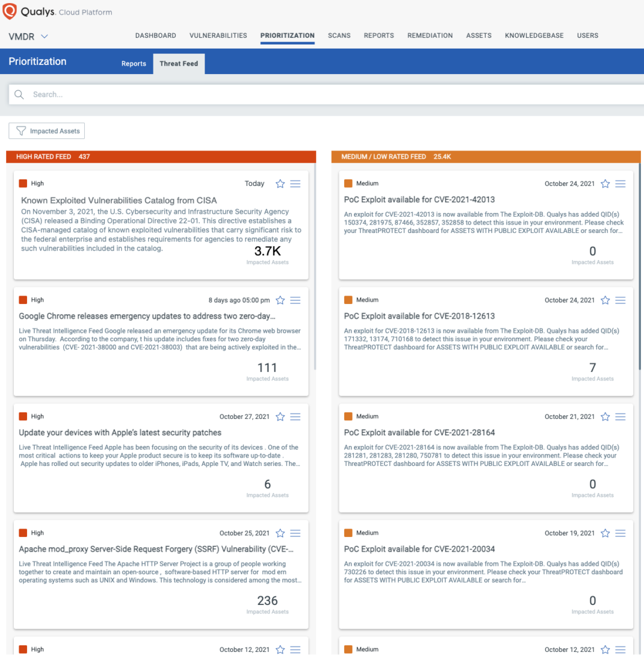644x655 pixels.
Task: Open PoC Exploit available for CVE-2018-12613
Action: click(420, 316)
